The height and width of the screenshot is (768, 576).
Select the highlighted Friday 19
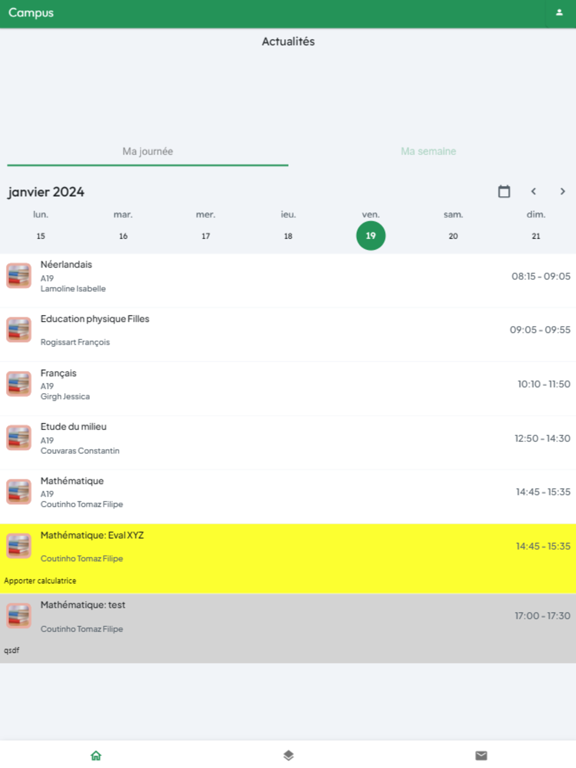[x=371, y=236]
